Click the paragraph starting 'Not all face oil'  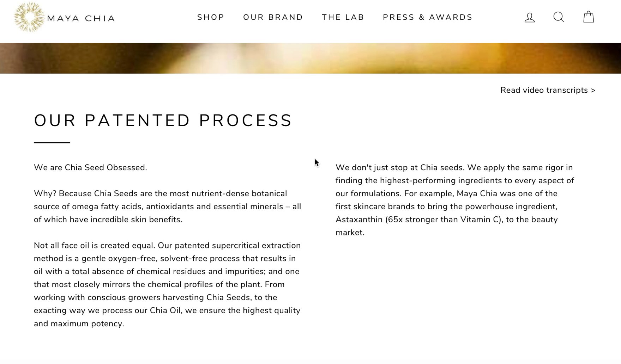tap(167, 284)
